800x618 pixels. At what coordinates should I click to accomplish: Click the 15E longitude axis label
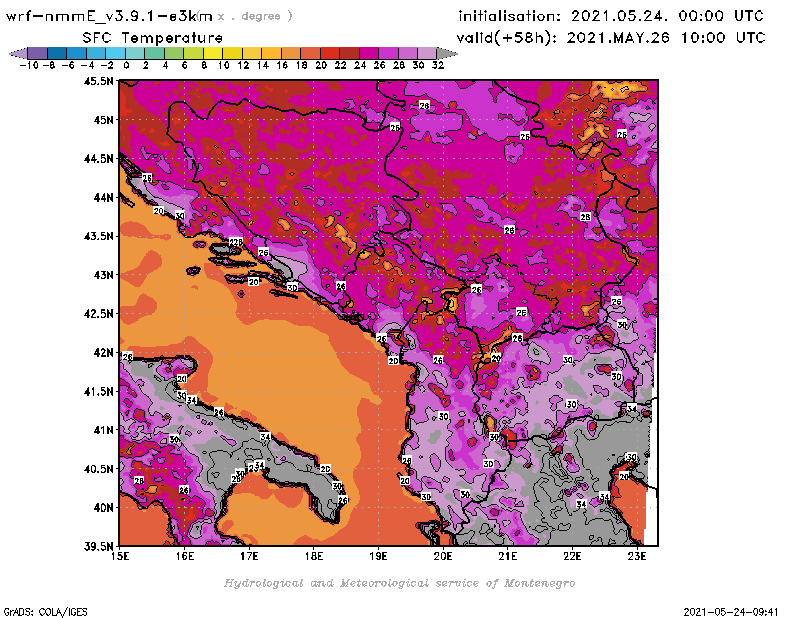pyautogui.click(x=120, y=556)
